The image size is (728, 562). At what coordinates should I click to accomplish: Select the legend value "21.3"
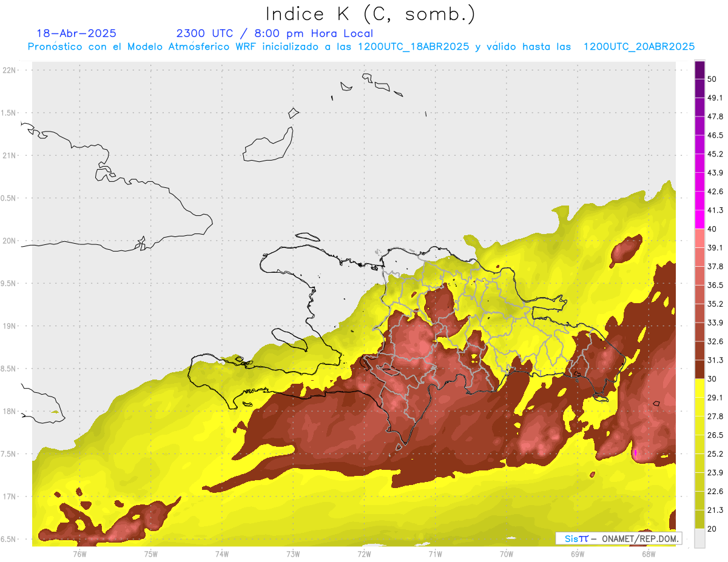(x=715, y=510)
